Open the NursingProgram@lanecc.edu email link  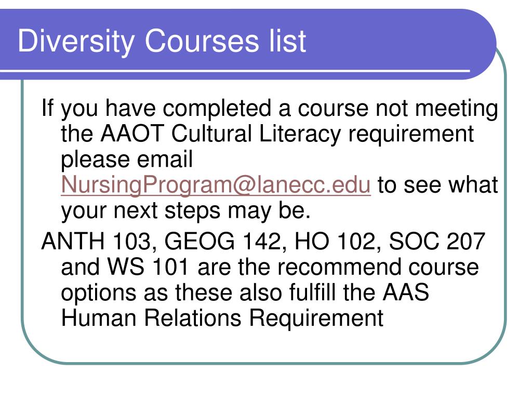216,185
